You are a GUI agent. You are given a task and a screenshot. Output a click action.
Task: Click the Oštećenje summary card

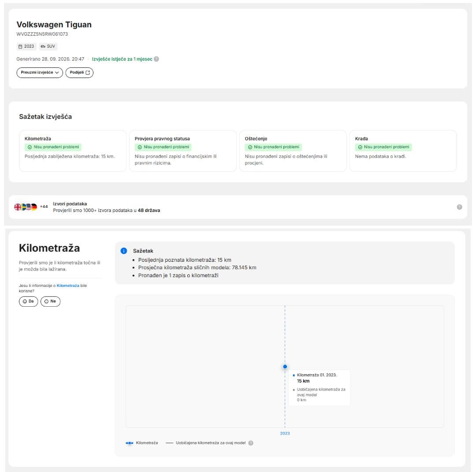pyautogui.click(x=293, y=151)
